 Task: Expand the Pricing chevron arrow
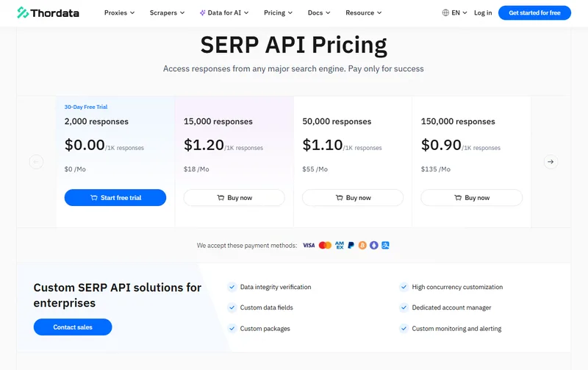click(x=290, y=13)
